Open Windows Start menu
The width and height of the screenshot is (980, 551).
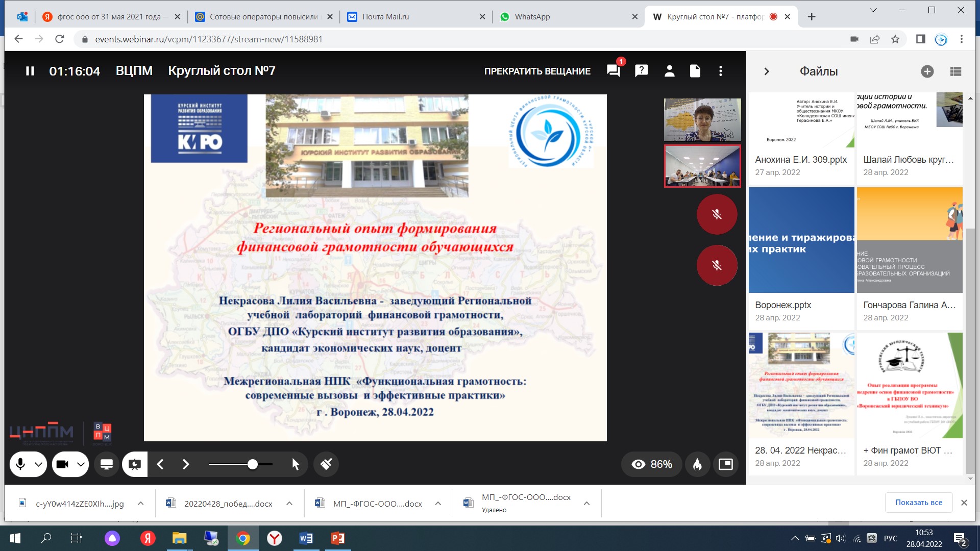(15, 538)
